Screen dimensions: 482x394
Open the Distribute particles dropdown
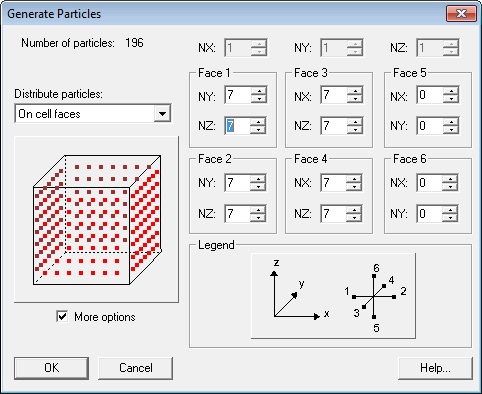(162, 114)
